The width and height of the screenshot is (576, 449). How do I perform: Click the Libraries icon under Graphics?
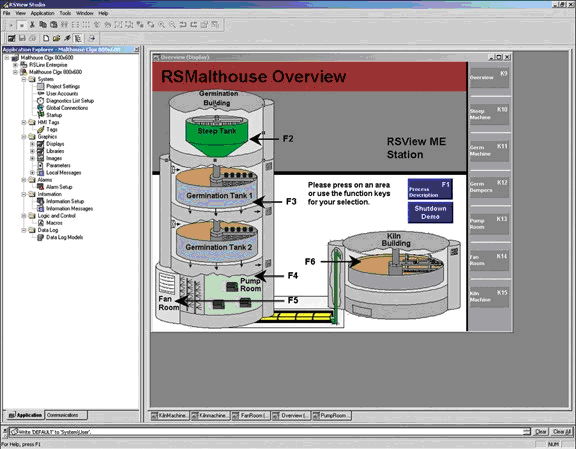click(x=40, y=151)
